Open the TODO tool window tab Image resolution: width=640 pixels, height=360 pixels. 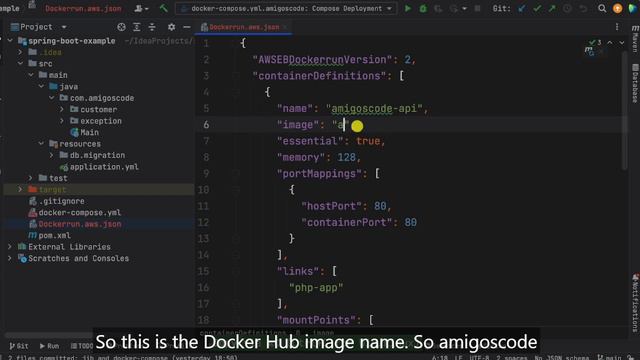pyautogui.click(x=82, y=346)
